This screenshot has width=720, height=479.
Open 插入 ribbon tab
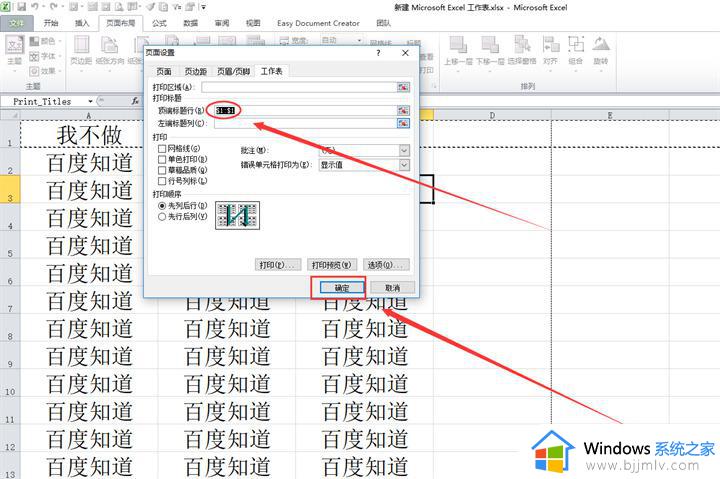(x=82, y=23)
